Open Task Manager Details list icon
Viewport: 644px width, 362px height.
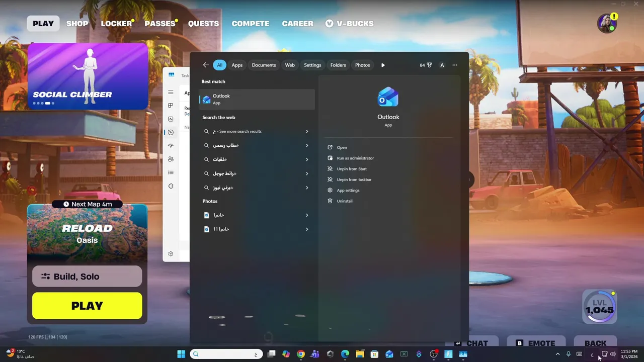(171, 172)
